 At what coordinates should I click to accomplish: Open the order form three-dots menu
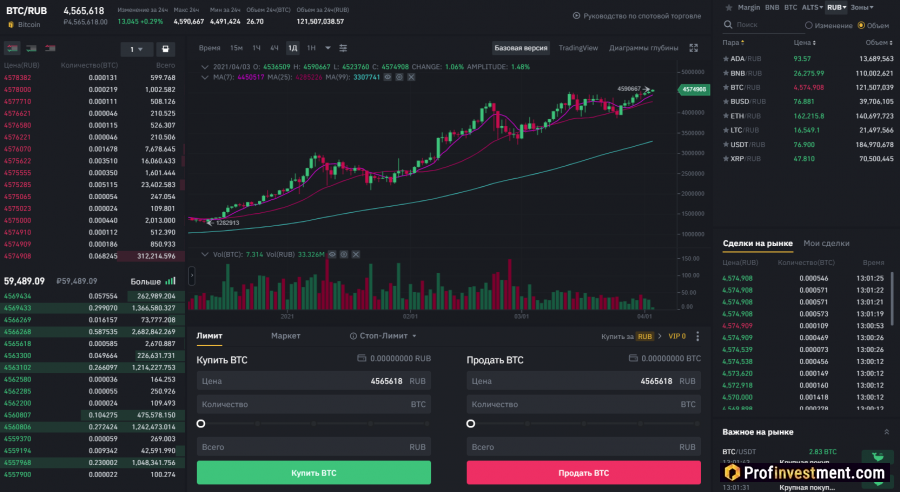pyautogui.click(x=697, y=336)
